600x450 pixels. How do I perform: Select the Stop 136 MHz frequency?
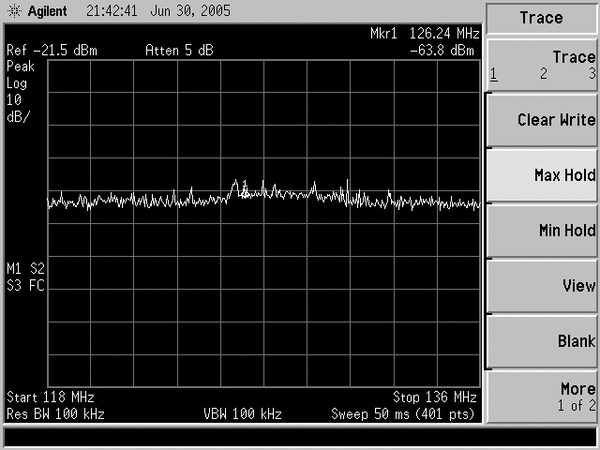tap(435, 397)
